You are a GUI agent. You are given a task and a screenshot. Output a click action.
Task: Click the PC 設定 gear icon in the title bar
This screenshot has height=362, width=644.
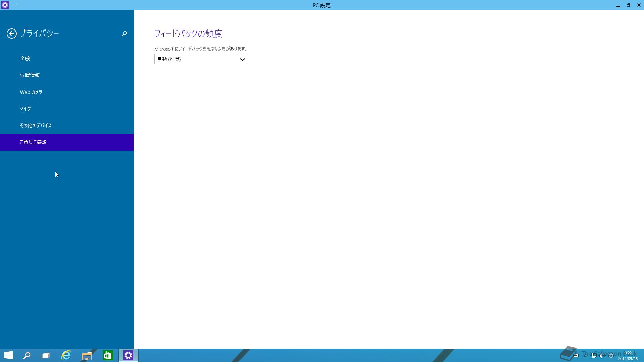click(5, 5)
